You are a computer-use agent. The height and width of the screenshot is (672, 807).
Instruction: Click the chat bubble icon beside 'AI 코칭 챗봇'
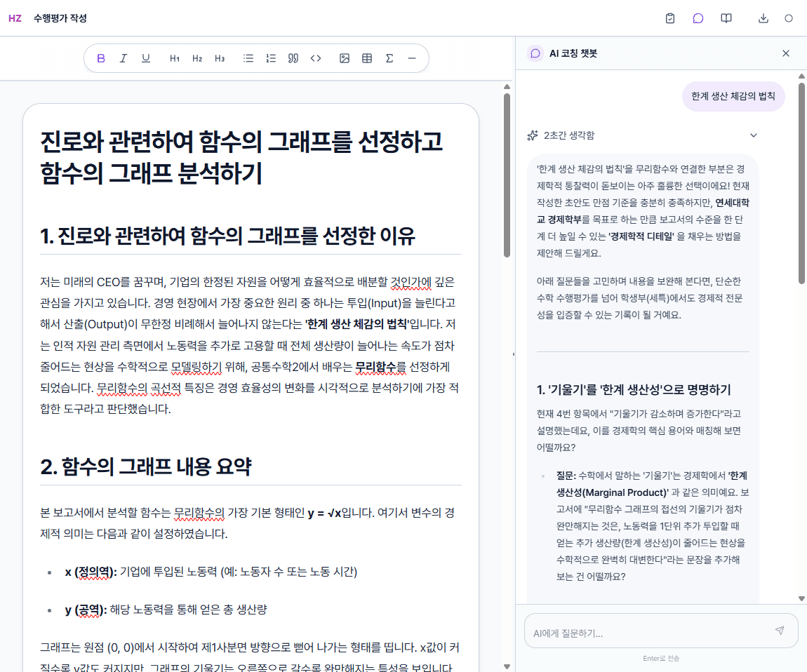coord(535,53)
